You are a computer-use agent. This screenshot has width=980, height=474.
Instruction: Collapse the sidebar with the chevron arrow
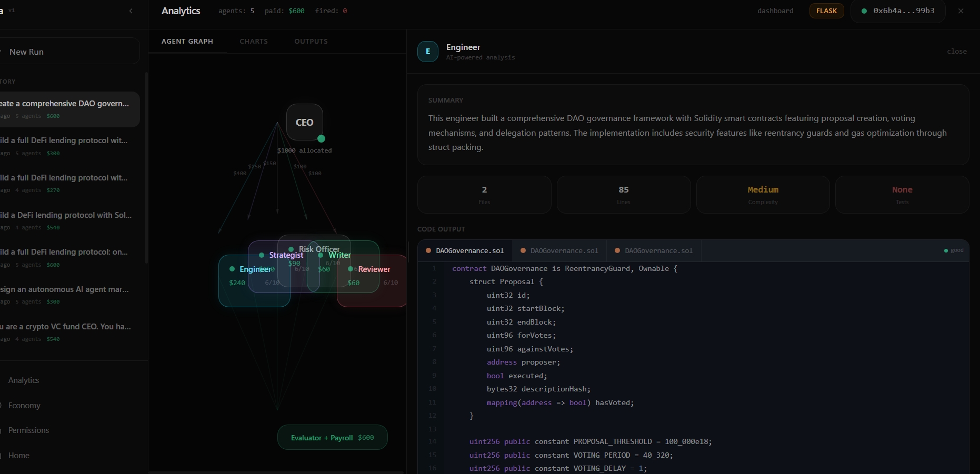[x=131, y=11]
